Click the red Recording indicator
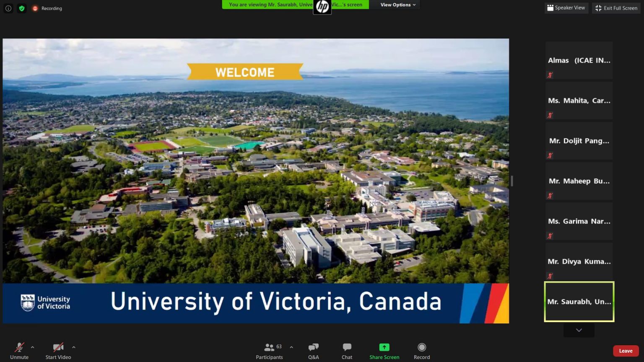 47,8
